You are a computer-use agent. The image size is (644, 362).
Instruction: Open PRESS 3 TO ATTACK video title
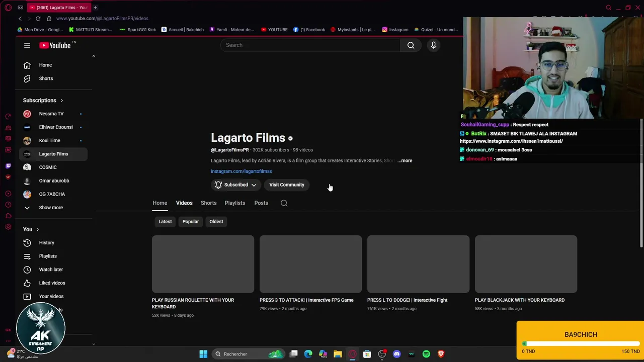(x=306, y=300)
